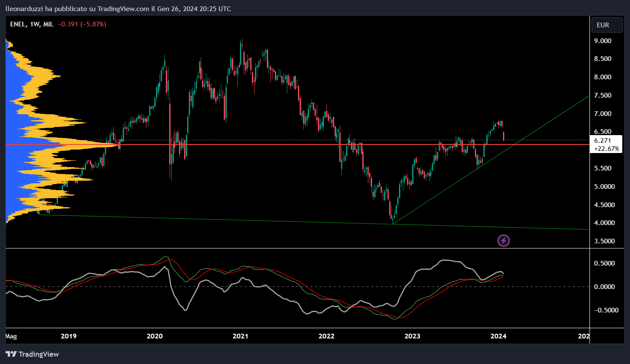The height and width of the screenshot is (364, 630).
Task: Click the 0.0000 indicator axis label
Action: [604, 287]
